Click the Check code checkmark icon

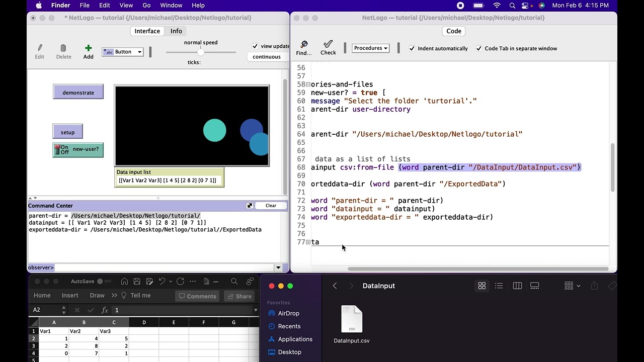click(328, 45)
